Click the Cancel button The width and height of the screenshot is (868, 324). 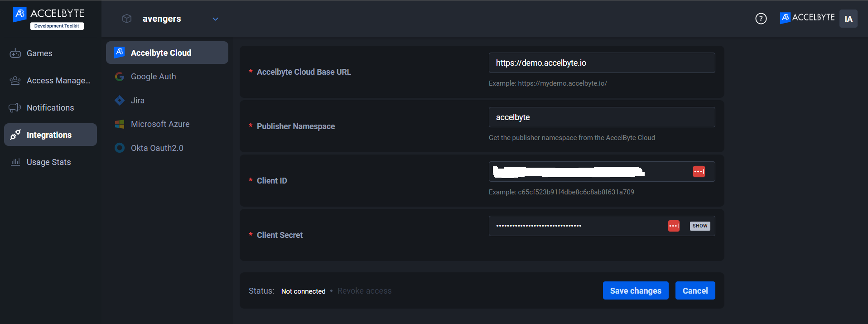coord(695,290)
